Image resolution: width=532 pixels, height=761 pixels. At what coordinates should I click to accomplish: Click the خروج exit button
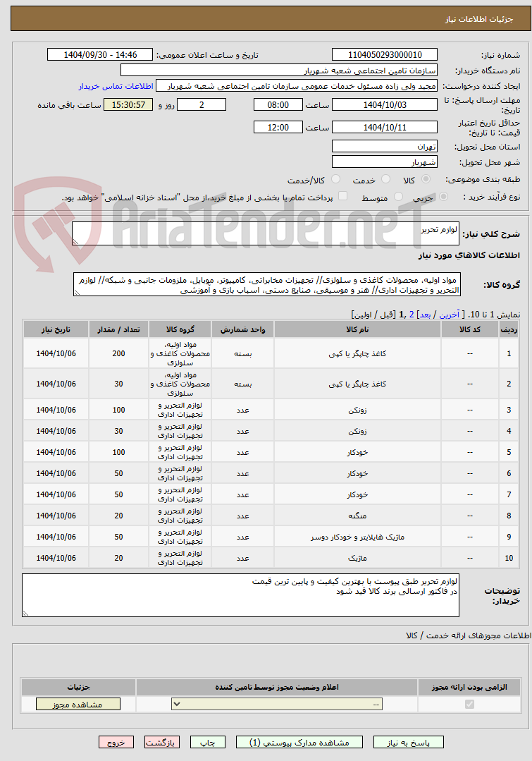point(116,743)
